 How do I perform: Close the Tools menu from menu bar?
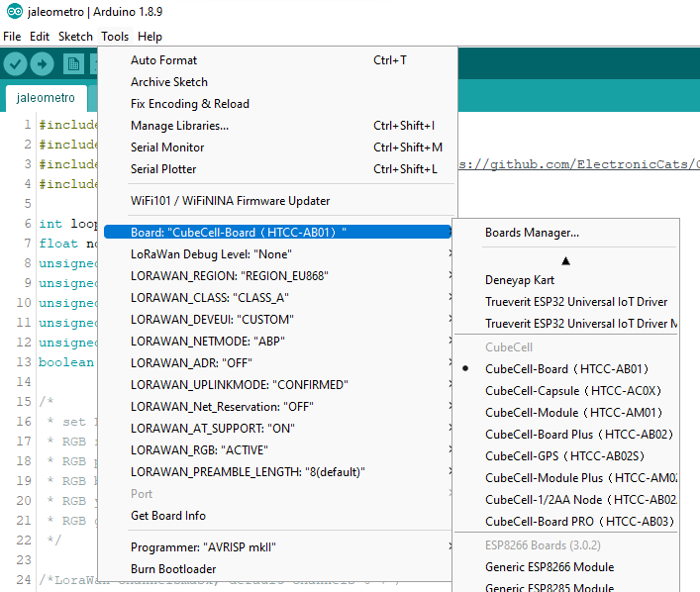[115, 37]
